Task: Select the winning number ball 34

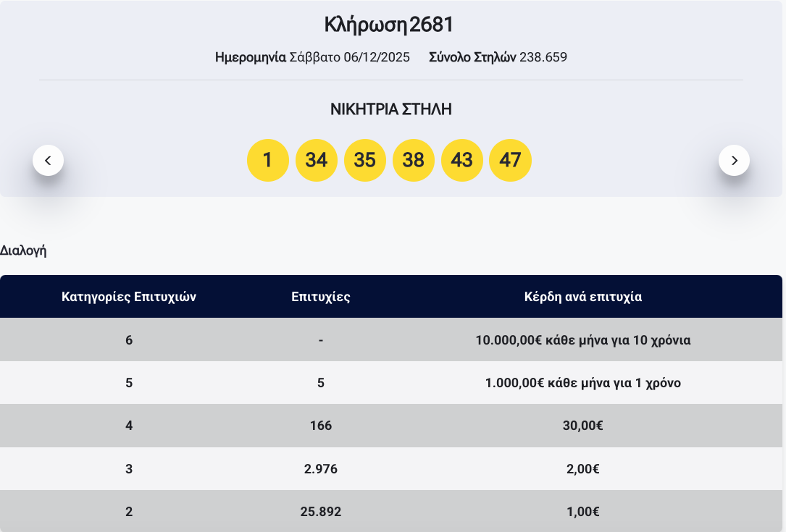Action: coord(317,160)
